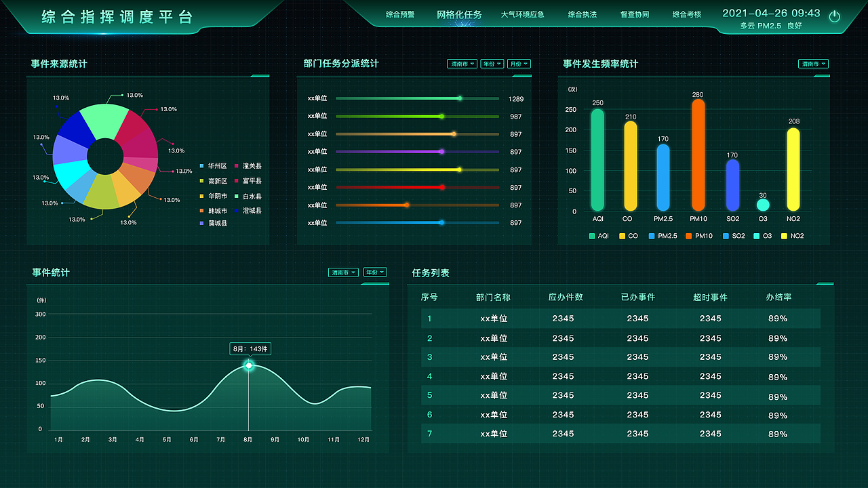Image resolution: width=868 pixels, height=488 pixels.
Task: Click the AQI legend icon below the frequency chart
Action: pos(591,235)
